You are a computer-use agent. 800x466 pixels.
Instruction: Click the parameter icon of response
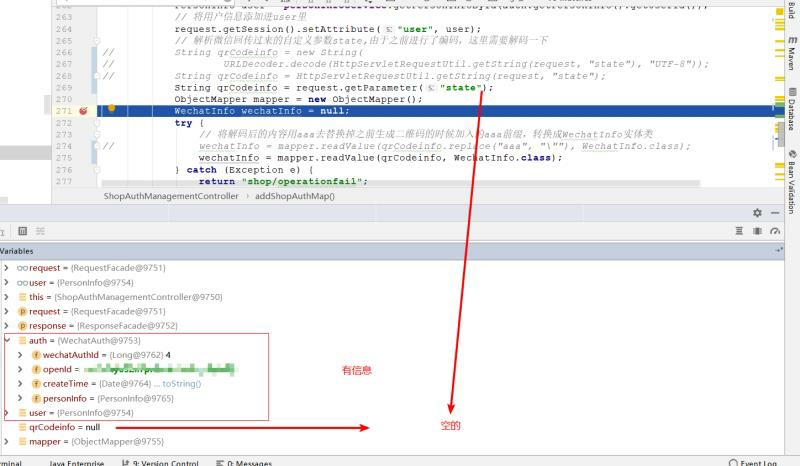tap(22, 326)
